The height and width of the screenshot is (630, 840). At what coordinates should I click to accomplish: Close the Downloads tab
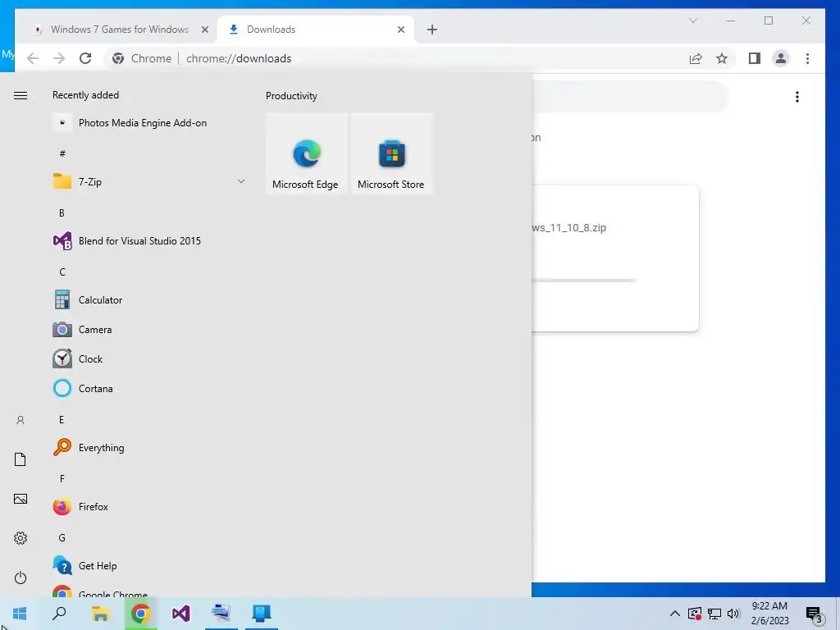click(x=400, y=30)
